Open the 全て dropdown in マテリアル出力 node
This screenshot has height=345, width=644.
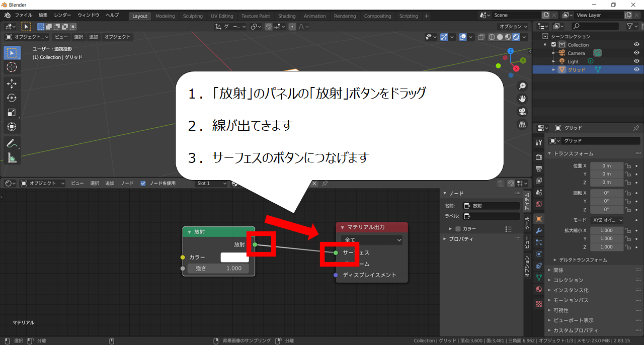(372, 240)
